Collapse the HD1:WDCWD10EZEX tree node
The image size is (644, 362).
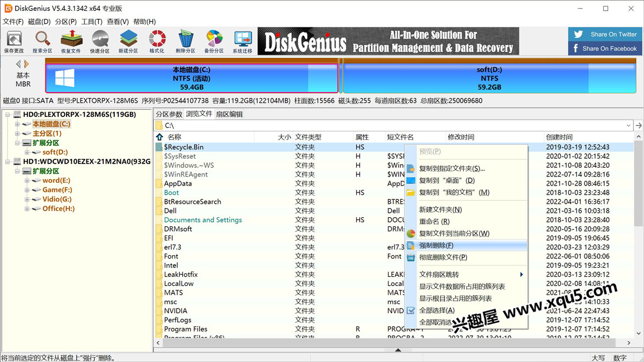(8, 162)
